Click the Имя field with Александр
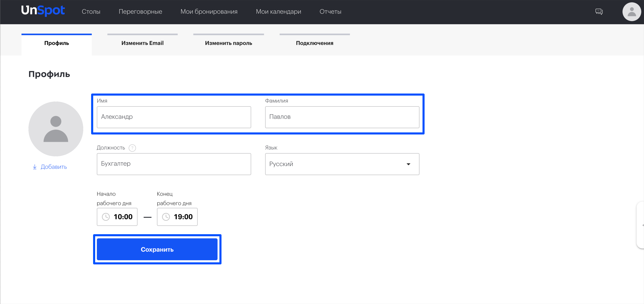Screen dimensions: 644x304 pos(174,117)
